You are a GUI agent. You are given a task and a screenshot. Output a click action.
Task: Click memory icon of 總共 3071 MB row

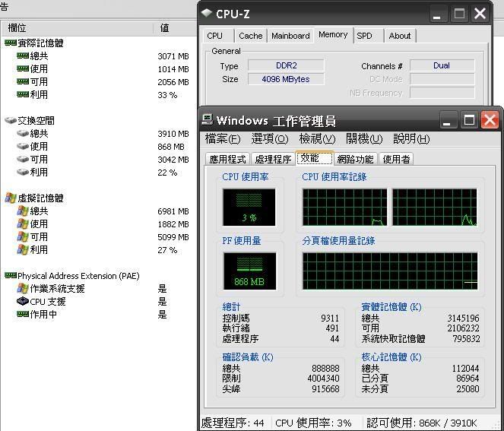(x=23, y=55)
